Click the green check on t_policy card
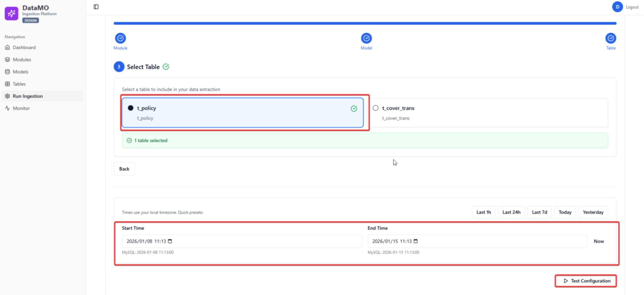Image resolution: width=644 pixels, height=295 pixels. pyautogui.click(x=354, y=109)
